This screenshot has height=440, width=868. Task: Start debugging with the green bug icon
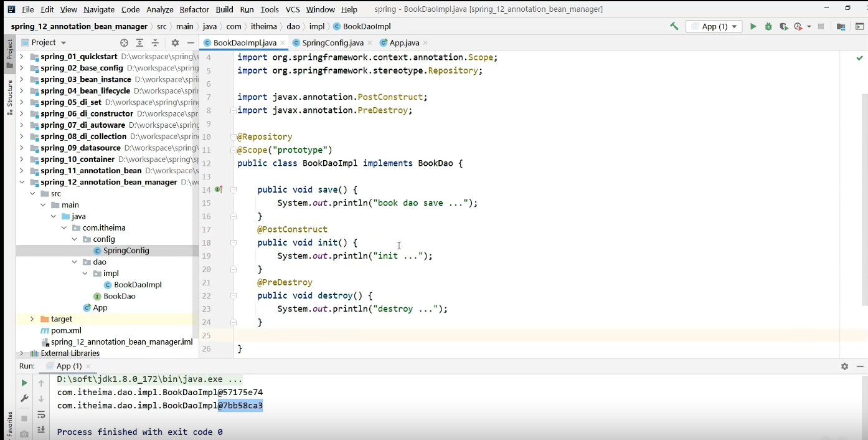coord(768,27)
